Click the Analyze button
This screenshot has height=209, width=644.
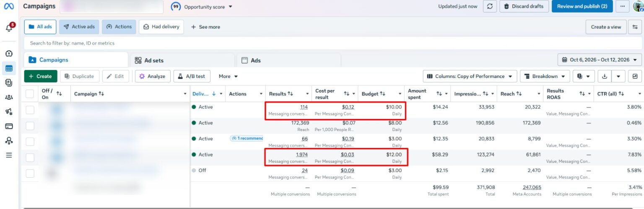(153, 76)
